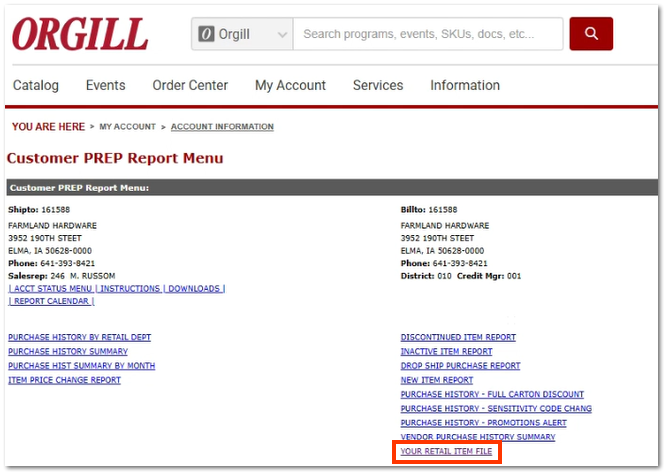Image resolution: width=667 pixels, height=475 pixels.
Task: Open the Purchase History Summary report
Action: 68,352
